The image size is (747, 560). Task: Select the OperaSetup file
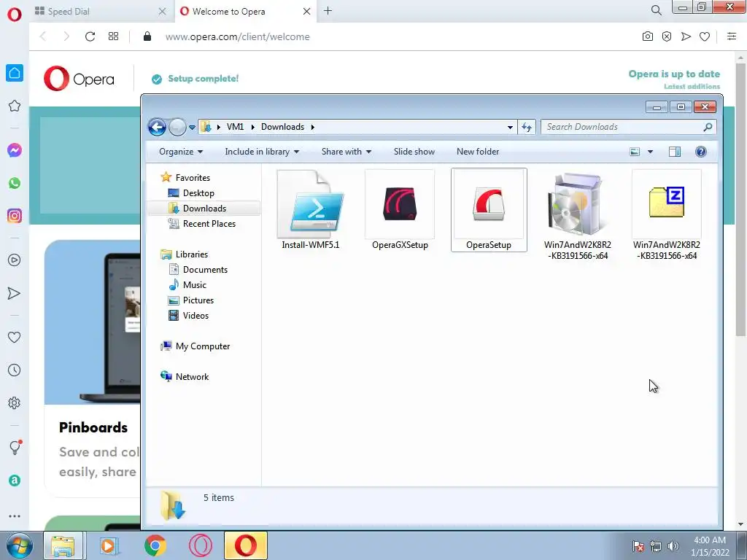pyautogui.click(x=489, y=210)
